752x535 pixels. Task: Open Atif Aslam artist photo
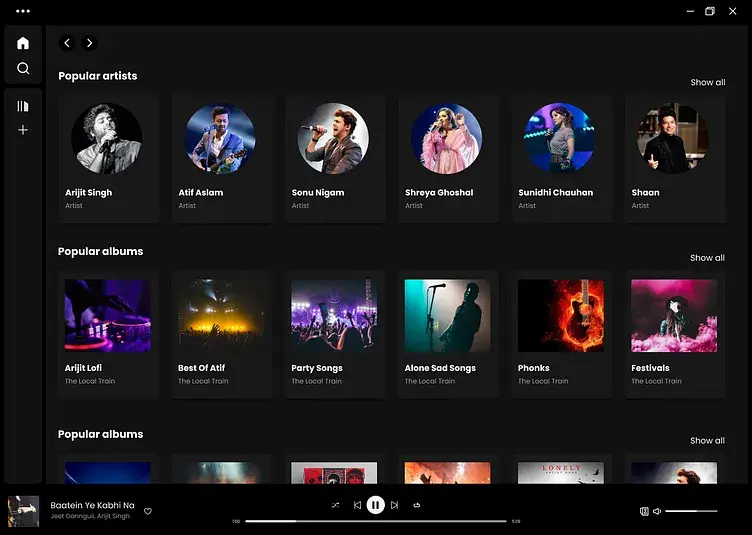220,138
